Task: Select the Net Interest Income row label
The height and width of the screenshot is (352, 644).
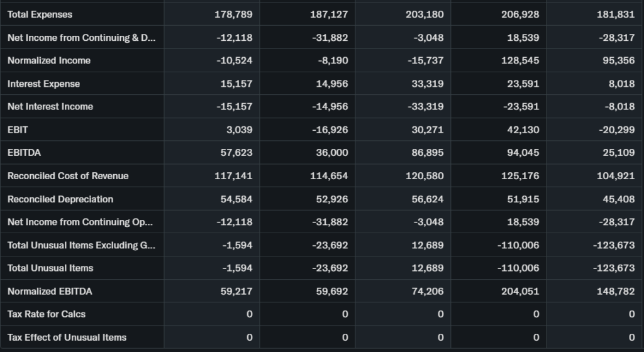Action: (50, 107)
